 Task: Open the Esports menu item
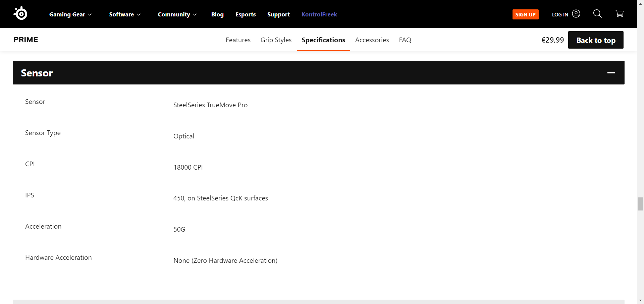coord(246,14)
